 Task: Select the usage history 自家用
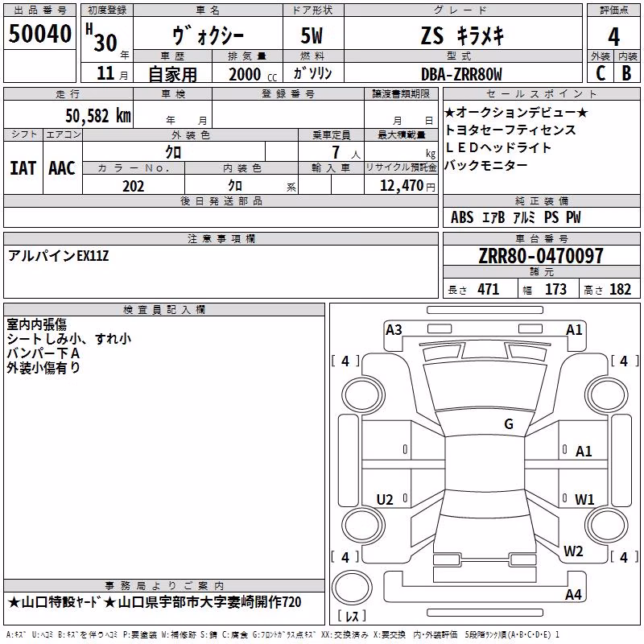172,74
